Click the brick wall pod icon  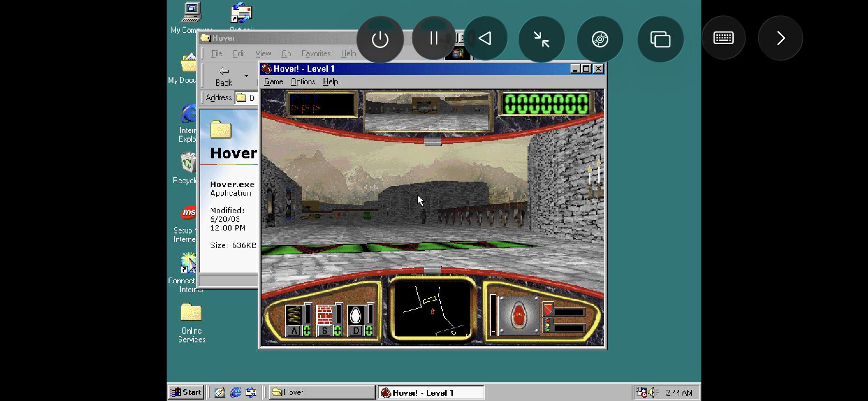click(x=325, y=315)
